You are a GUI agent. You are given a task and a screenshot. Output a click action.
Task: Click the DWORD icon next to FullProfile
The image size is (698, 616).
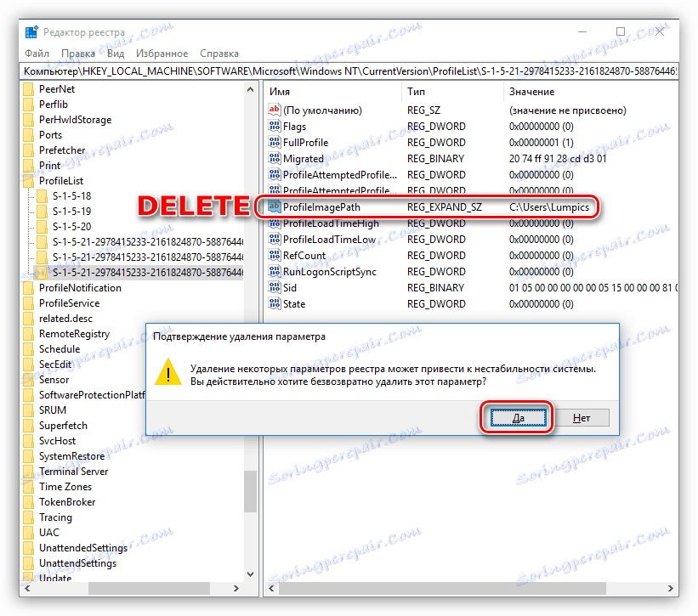275,142
